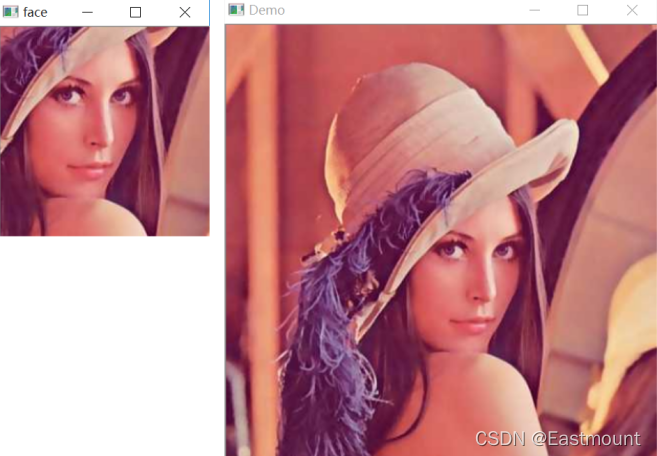Close the face window
This screenshot has width=657, height=456.
click(x=185, y=13)
